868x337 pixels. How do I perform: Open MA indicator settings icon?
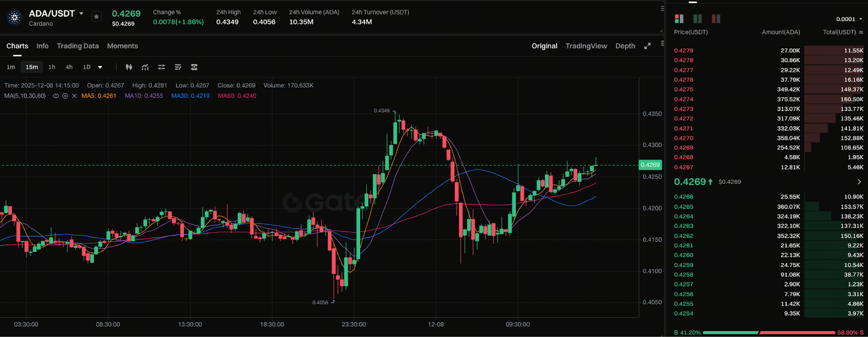[65, 96]
